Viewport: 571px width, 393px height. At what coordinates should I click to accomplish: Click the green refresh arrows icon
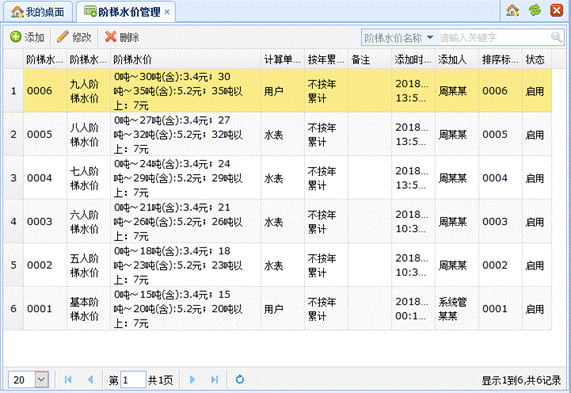coord(535,11)
